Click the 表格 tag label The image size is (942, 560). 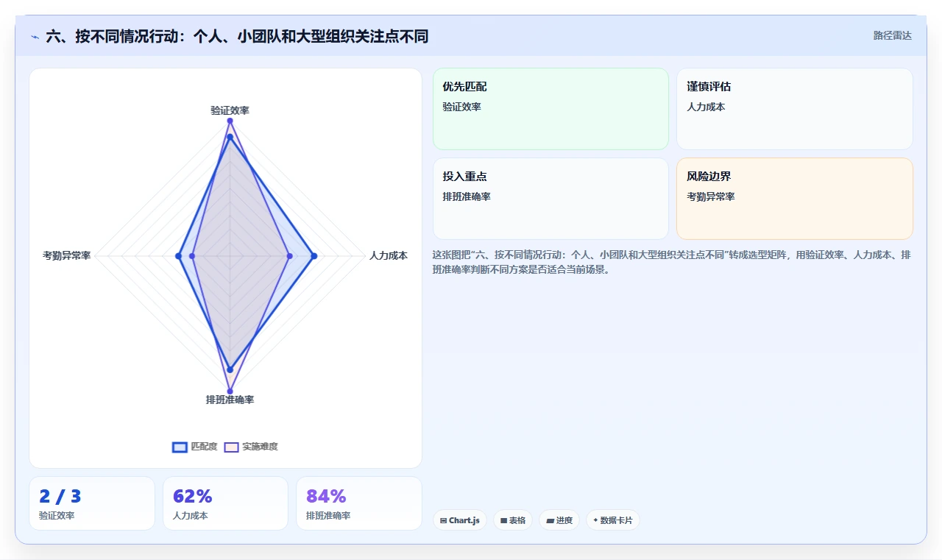click(x=517, y=520)
